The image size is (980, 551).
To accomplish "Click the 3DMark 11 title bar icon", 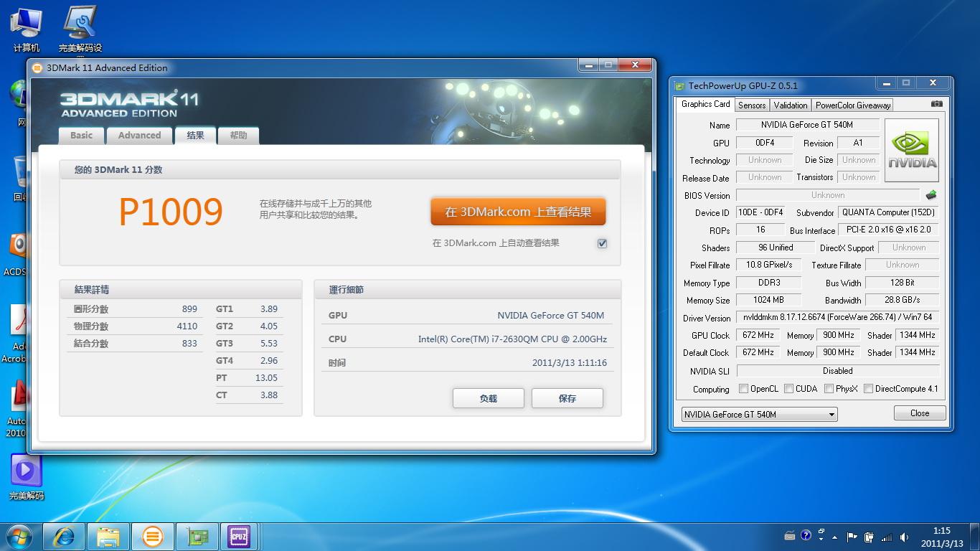I will (x=38, y=68).
